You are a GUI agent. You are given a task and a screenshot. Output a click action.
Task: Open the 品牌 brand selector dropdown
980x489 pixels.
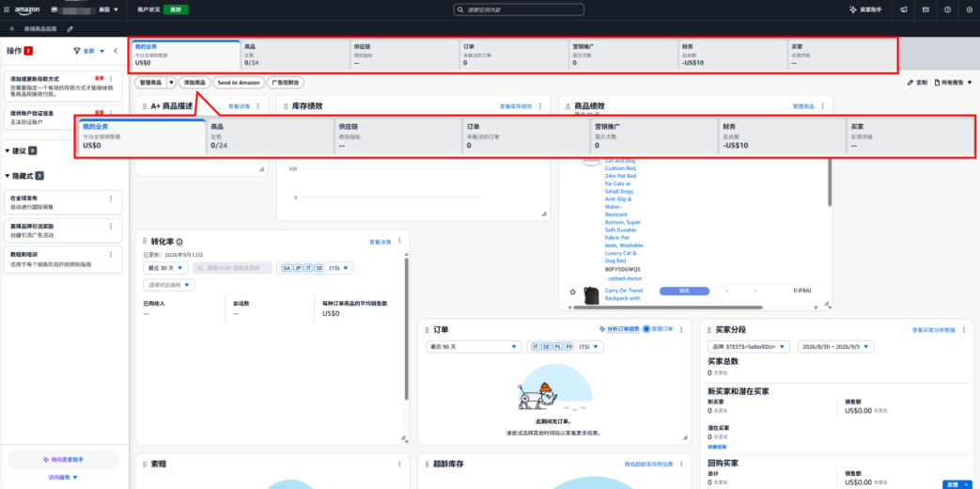[x=749, y=346]
